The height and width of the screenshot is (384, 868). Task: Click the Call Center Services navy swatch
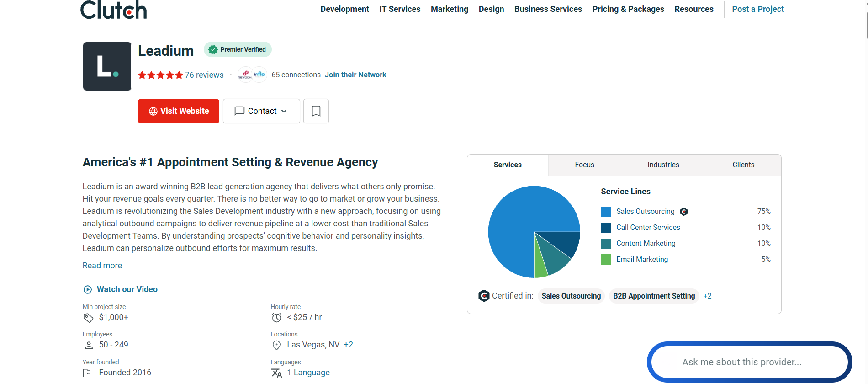(606, 228)
